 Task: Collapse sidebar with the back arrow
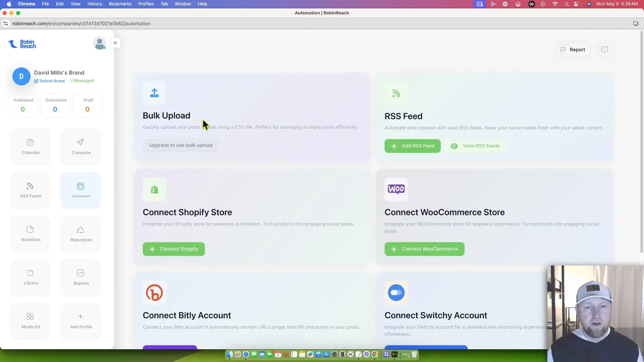tap(116, 43)
